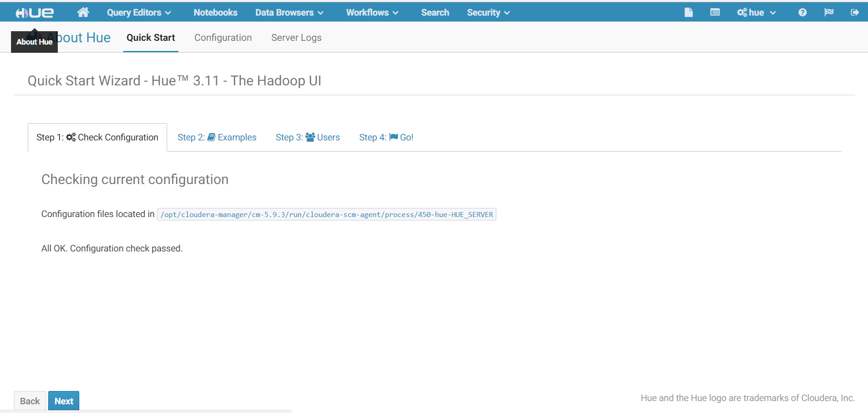The image size is (868, 413).
Task: Click the configuration path /opt/cloudera-manager code text
Action: click(x=326, y=214)
